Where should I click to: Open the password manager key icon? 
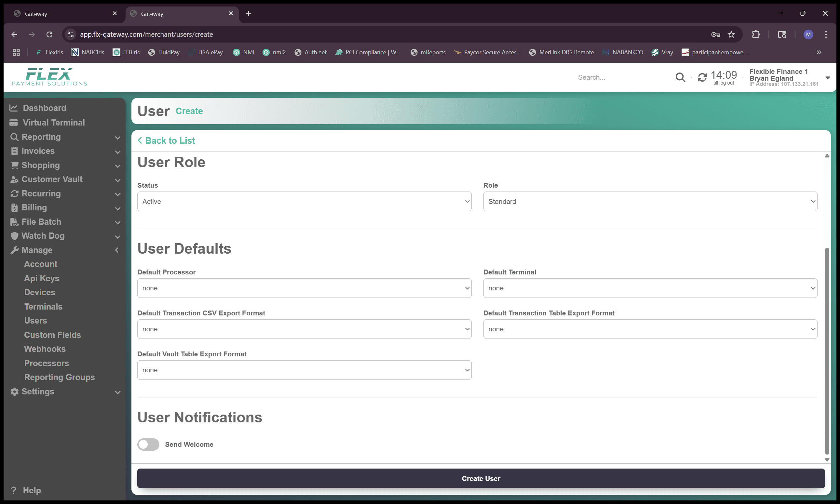(715, 34)
